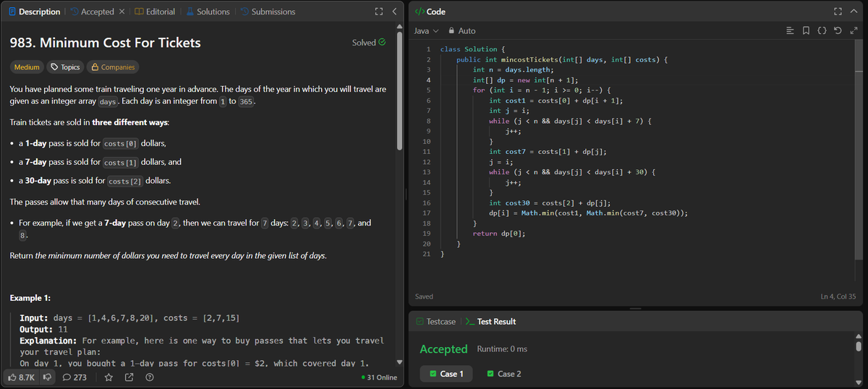Click the Medium difficulty tag

27,67
